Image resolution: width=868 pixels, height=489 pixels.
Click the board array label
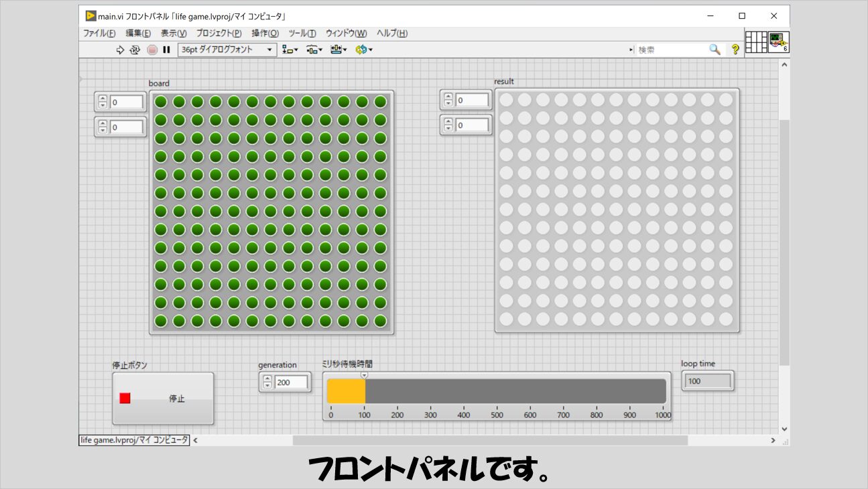[159, 84]
